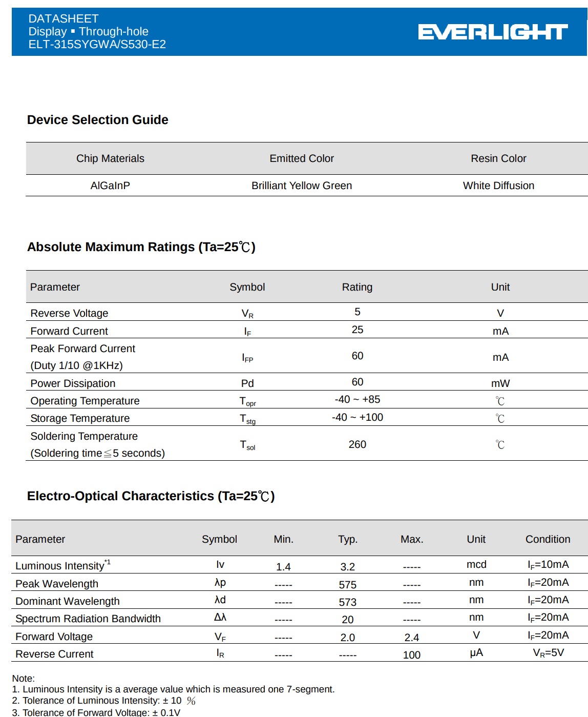Image resolution: width=588 pixels, height=717 pixels.
Task: Select the Electro-Optical Characteristics heading
Action: (x=151, y=496)
